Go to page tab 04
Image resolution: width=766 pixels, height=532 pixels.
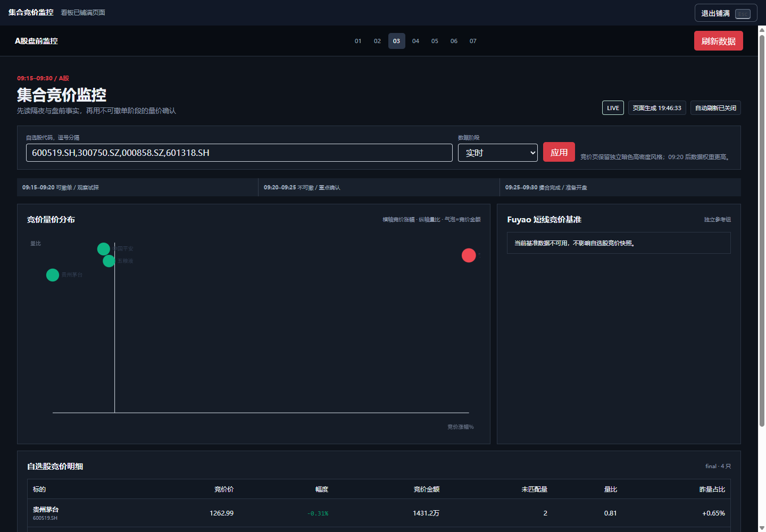(x=415, y=41)
